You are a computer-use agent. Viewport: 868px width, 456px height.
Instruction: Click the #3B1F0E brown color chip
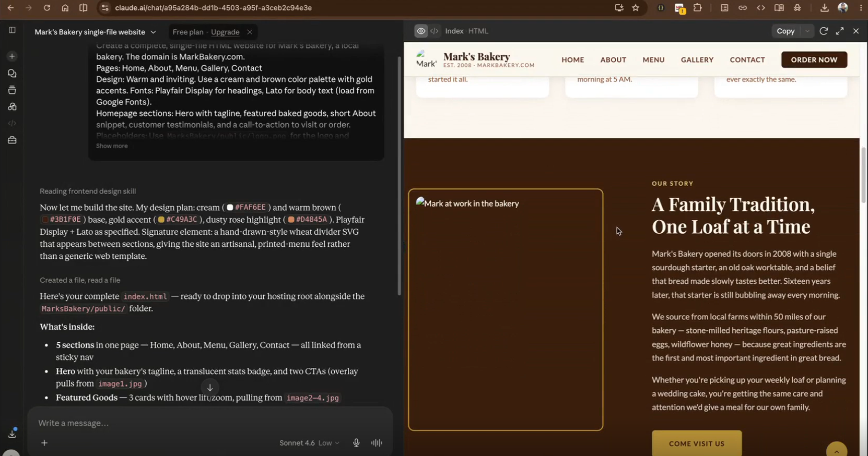pyautogui.click(x=62, y=220)
